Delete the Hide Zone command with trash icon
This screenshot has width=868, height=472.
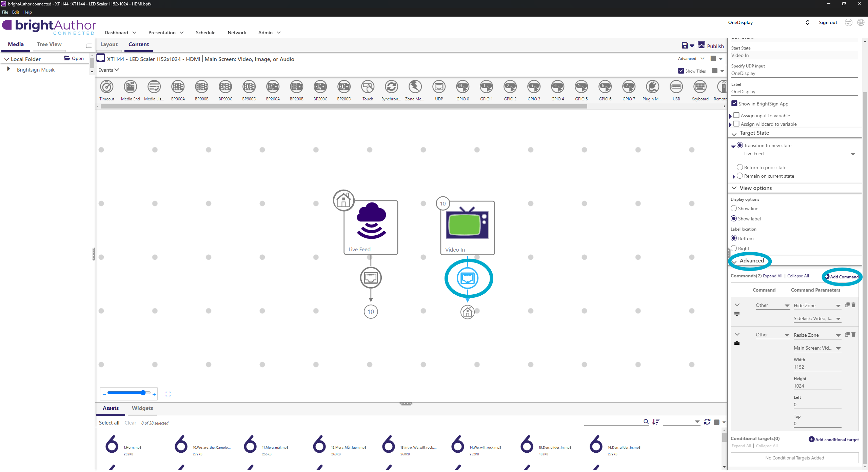tap(853, 305)
